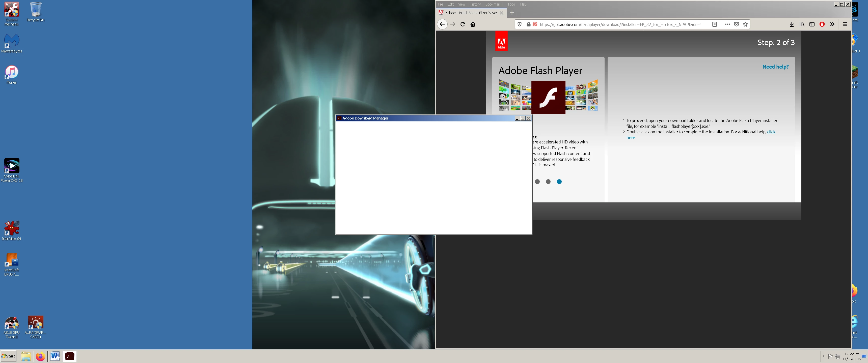Select the first carousel dot indicator

(537, 182)
